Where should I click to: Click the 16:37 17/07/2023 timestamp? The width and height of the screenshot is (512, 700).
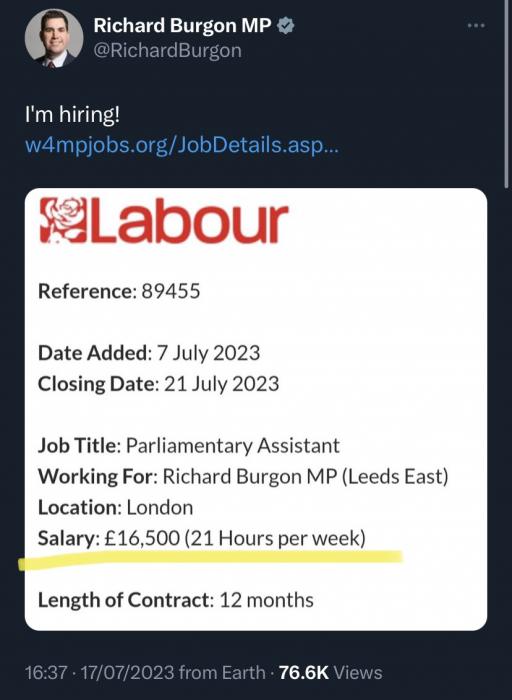(x=99, y=672)
